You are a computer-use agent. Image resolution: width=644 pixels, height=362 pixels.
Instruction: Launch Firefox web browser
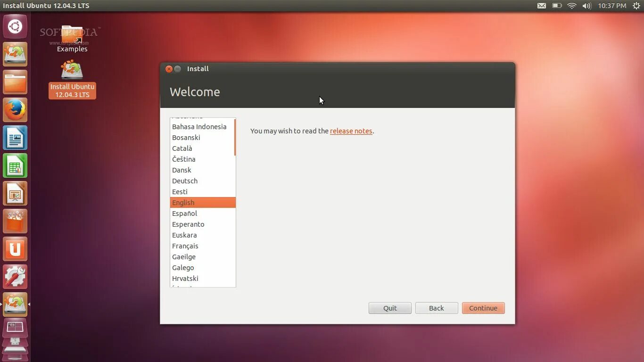15,110
